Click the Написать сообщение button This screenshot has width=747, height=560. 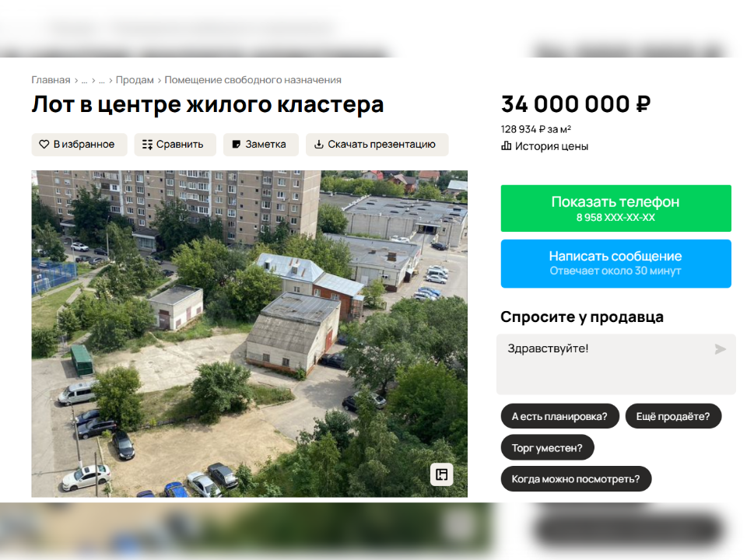coord(615,264)
